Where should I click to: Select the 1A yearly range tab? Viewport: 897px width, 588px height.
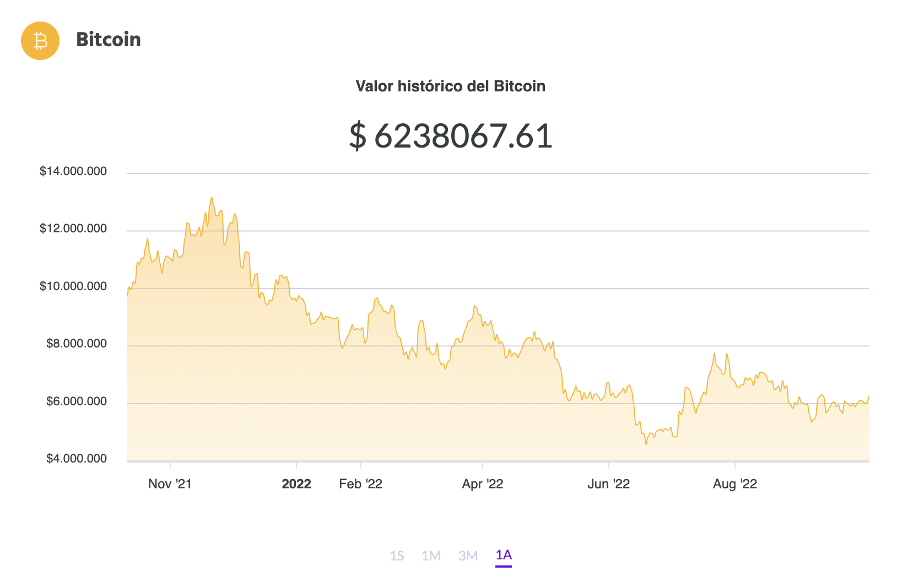504,555
